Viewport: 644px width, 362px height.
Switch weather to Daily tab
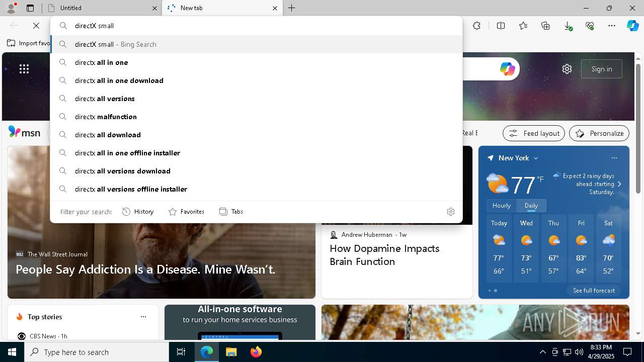pyautogui.click(x=531, y=206)
